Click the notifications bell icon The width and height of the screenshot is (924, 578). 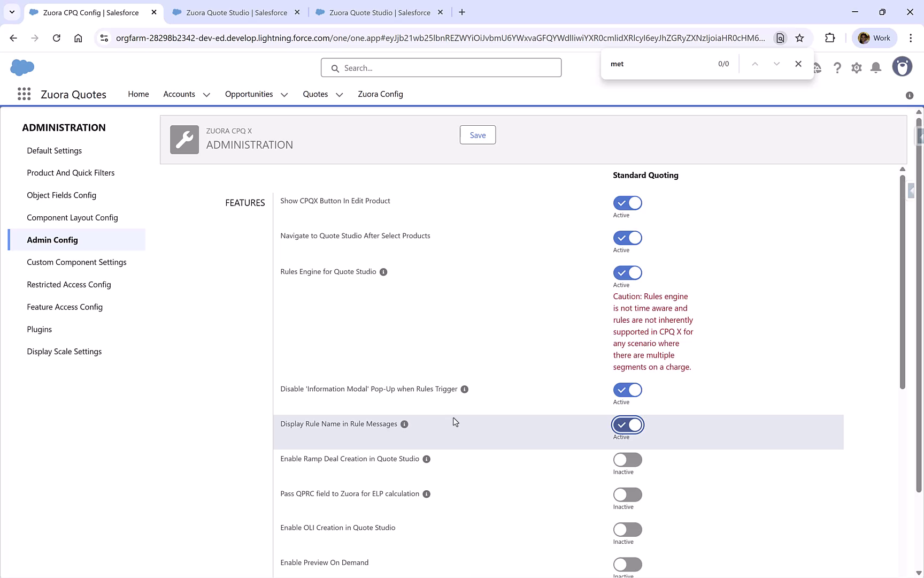(x=875, y=67)
